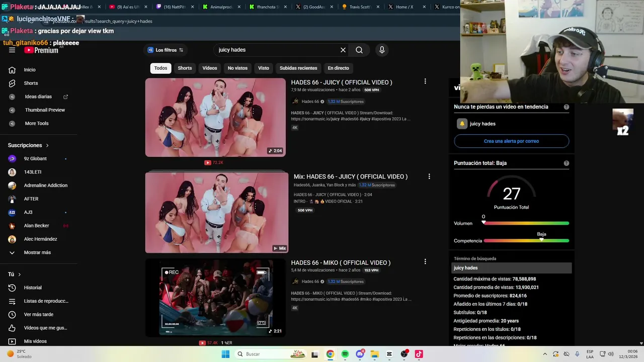Open Hades 66 channel under JUICY video
644x362 pixels.
coord(310,102)
